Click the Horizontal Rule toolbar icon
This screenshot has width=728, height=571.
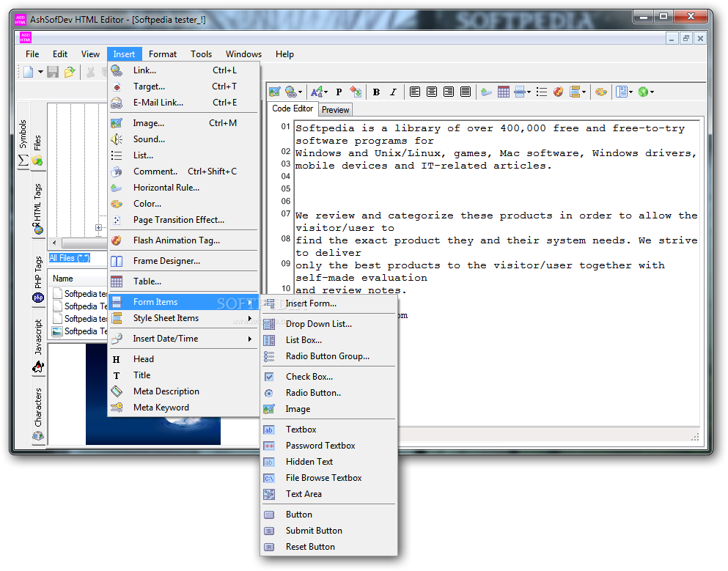point(486,92)
